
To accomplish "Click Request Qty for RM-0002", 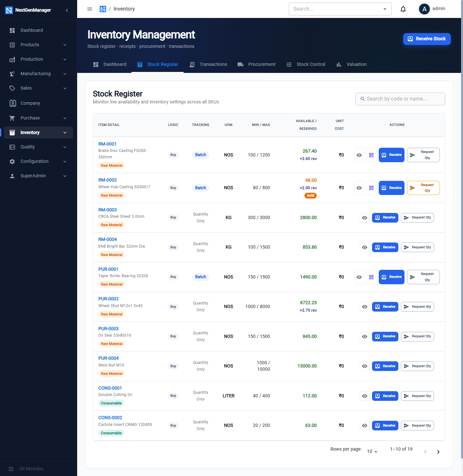I will pos(423,188).
